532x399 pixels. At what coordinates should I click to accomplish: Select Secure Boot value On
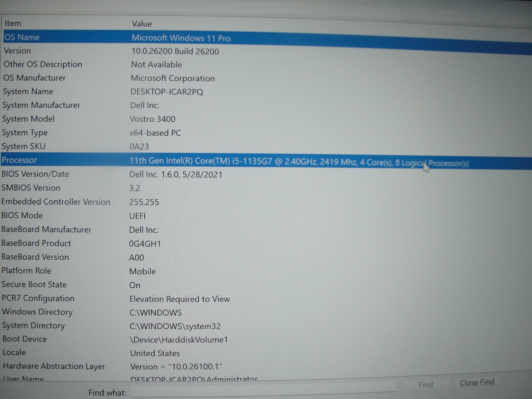pyautogui.click(x=135, y=285)
